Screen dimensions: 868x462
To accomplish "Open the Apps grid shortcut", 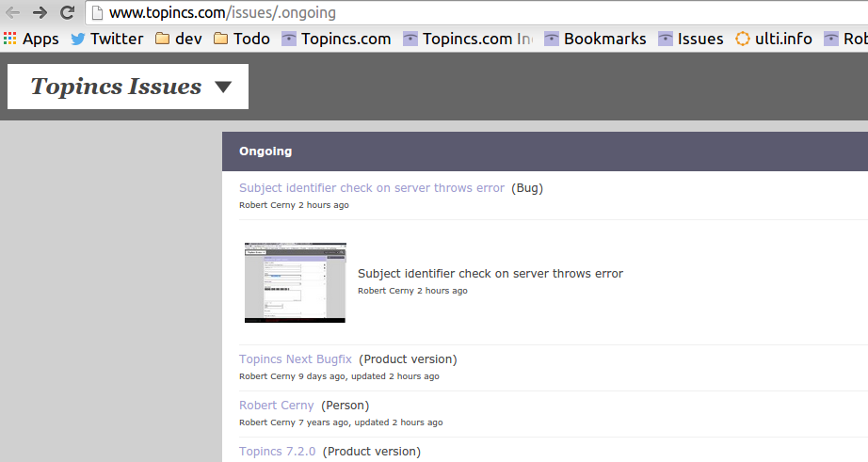I will coord(31,39).
